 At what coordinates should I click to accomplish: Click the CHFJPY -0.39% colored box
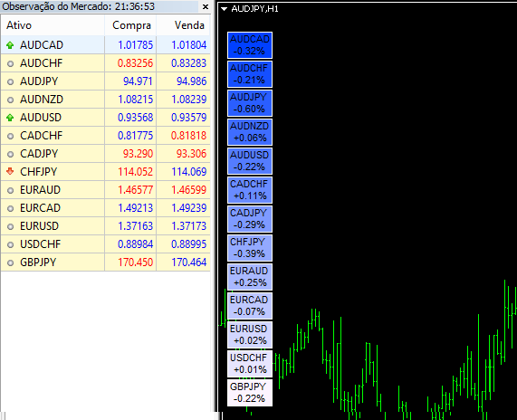(x=250, y=248)
